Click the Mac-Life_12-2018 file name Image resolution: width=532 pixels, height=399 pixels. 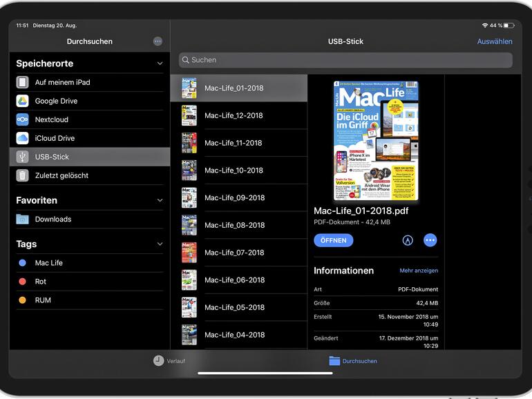pyautogui.click(x=234, y=115)
